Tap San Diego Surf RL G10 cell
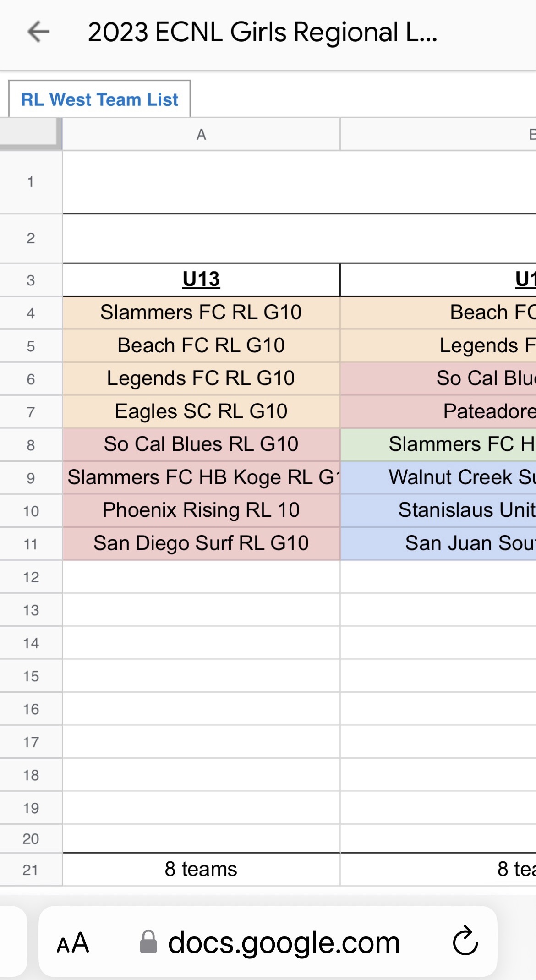Screen dimensions: 536x980 click(201, 543)
